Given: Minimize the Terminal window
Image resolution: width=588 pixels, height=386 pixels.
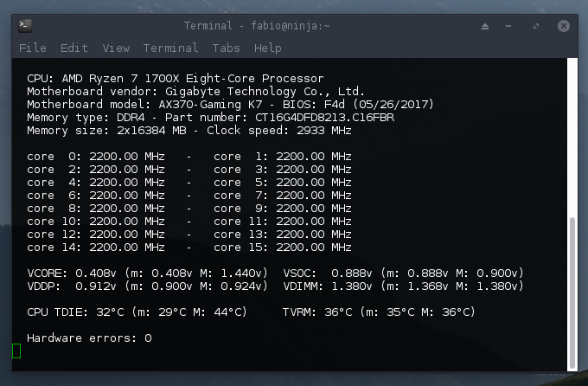Looking at the screenshot, I should 508,26.
